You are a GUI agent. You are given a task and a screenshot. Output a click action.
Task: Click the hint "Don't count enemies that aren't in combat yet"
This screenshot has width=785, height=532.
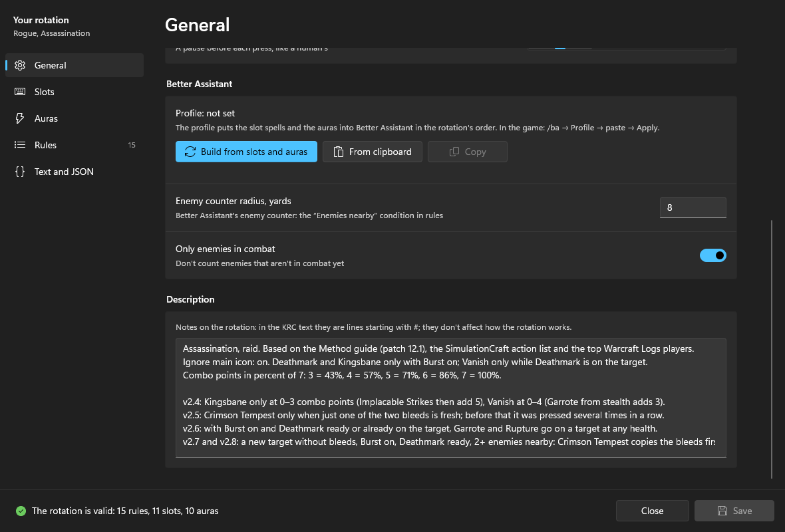point(260,263)
